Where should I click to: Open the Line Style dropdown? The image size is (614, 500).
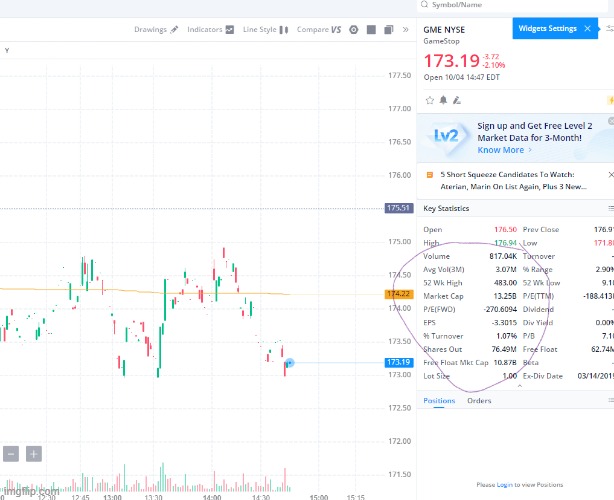point(265,30)
